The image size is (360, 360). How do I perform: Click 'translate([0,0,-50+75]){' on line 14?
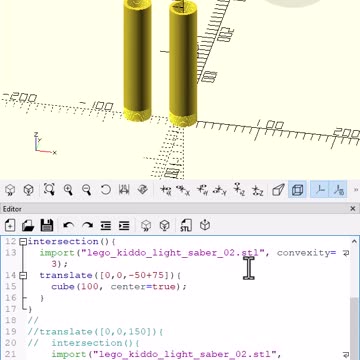(x=110, y=275)
